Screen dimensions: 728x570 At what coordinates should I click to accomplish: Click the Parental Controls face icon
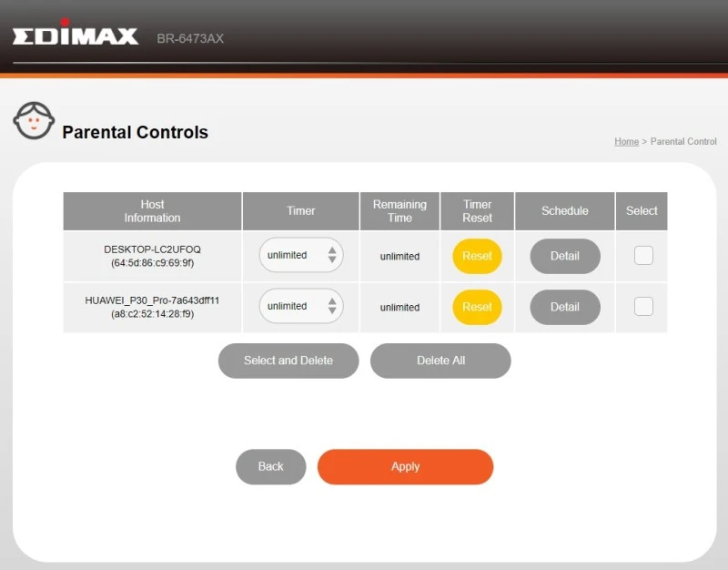(x=34, y=119)
